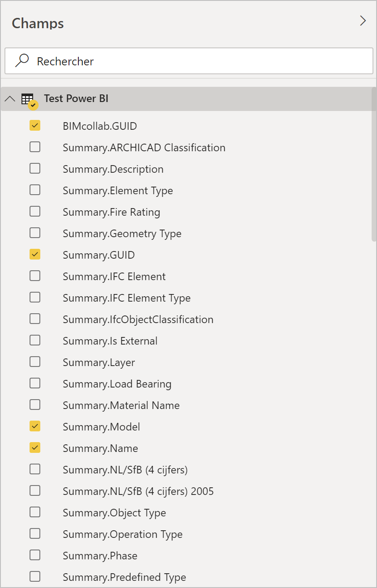Uncheck the Summary.Model checkbox
Viewport: 377px width, 588px height.
click(35, 426)
